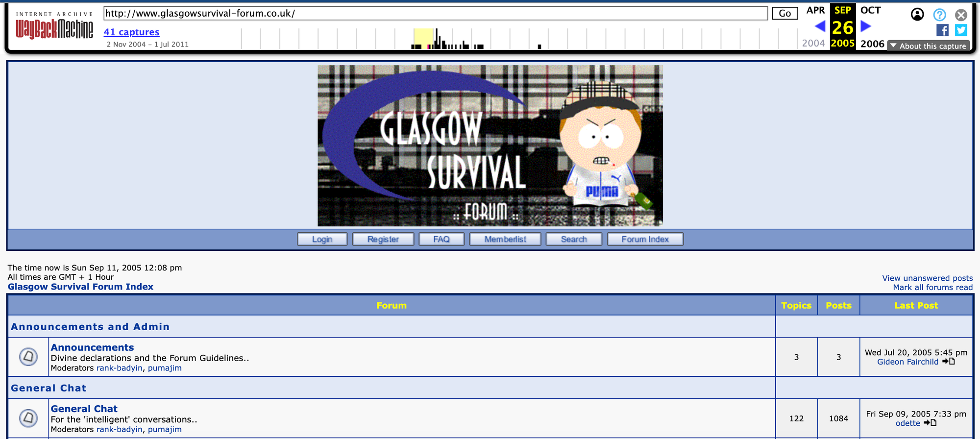Click Glasgow Survival Forum Index link
This screenshot has height=439, width=980.
click(x=80, y=287)
